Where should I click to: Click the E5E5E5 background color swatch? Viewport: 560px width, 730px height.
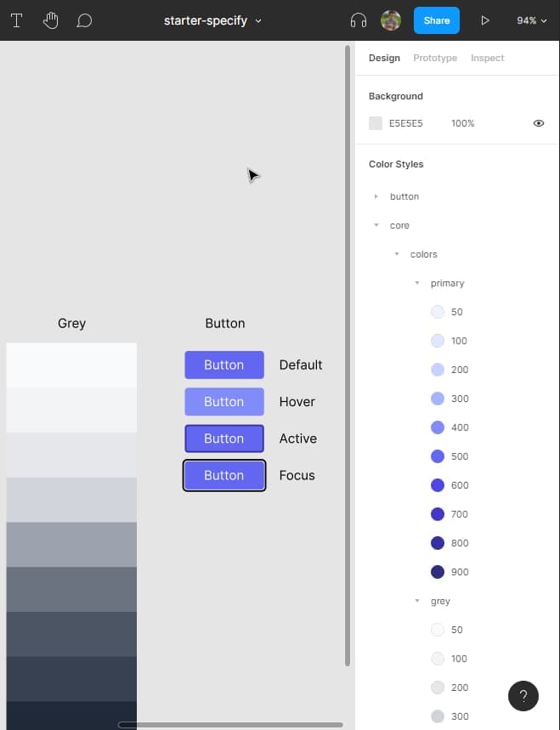pos(376,123)
